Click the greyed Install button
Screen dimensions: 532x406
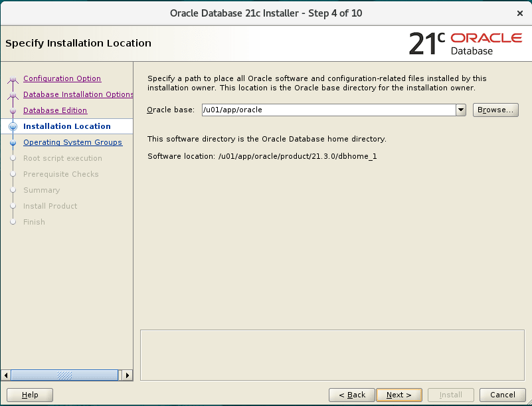click(x=450, y=395)
